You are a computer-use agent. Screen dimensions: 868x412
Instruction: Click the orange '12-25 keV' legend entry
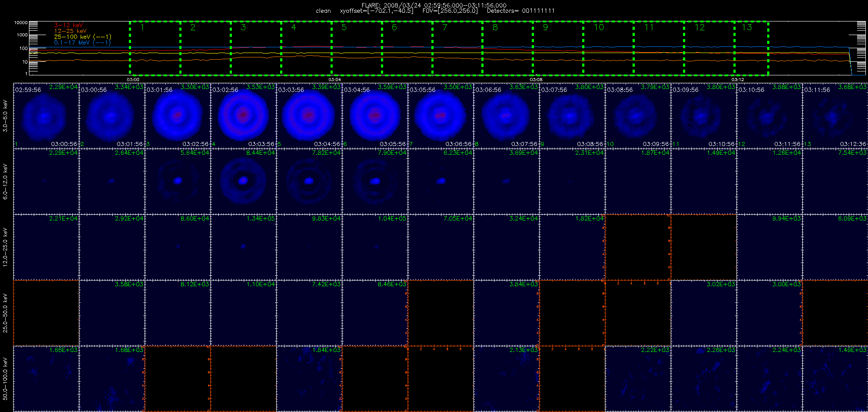coord(70,31)
